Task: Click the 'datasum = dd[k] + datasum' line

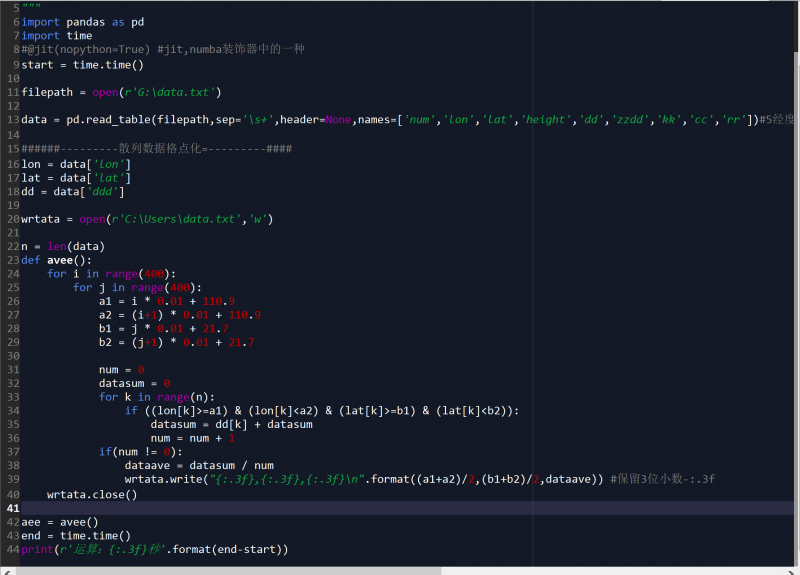Action: (x=231, y=424)
